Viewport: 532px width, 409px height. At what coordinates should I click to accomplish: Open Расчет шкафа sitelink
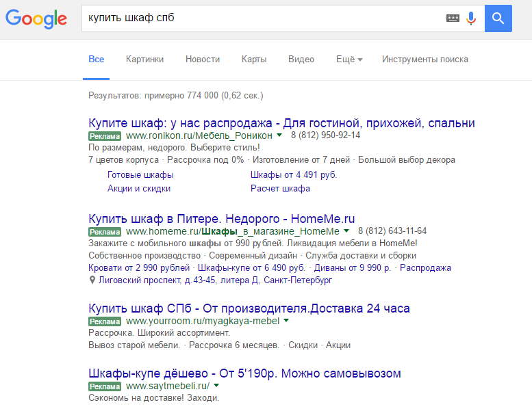pyautogui.click(x=280, y=188)
